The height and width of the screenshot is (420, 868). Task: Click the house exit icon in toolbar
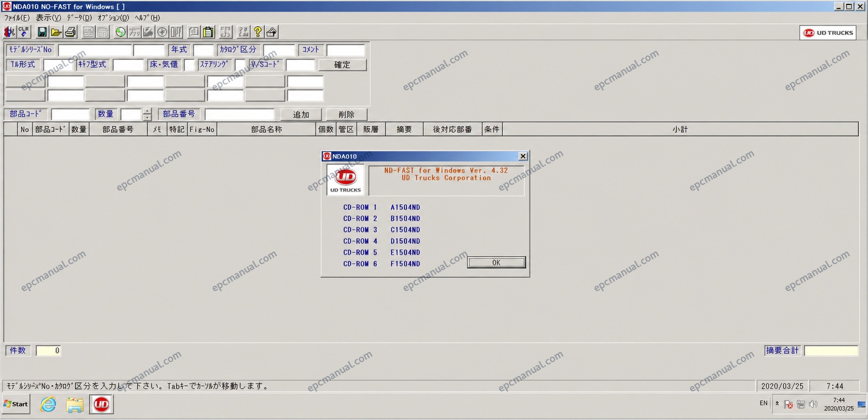click(x=272, y=32)
